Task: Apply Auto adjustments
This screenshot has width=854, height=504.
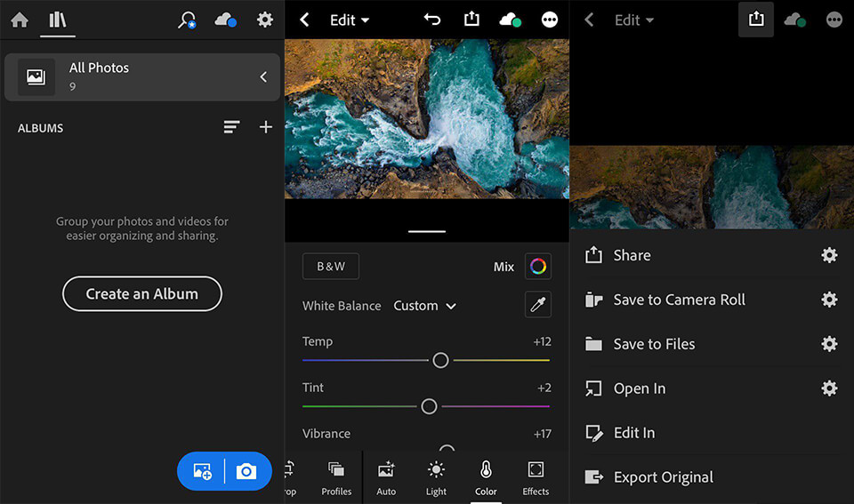Action: (x=386, y=477)
